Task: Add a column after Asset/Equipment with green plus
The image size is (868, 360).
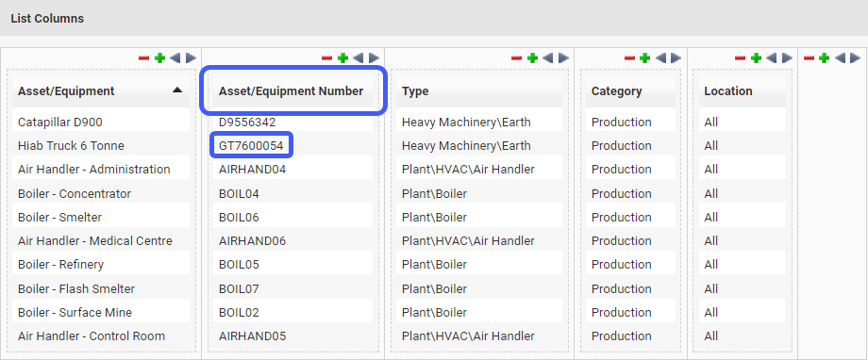Action: (160, 58)
